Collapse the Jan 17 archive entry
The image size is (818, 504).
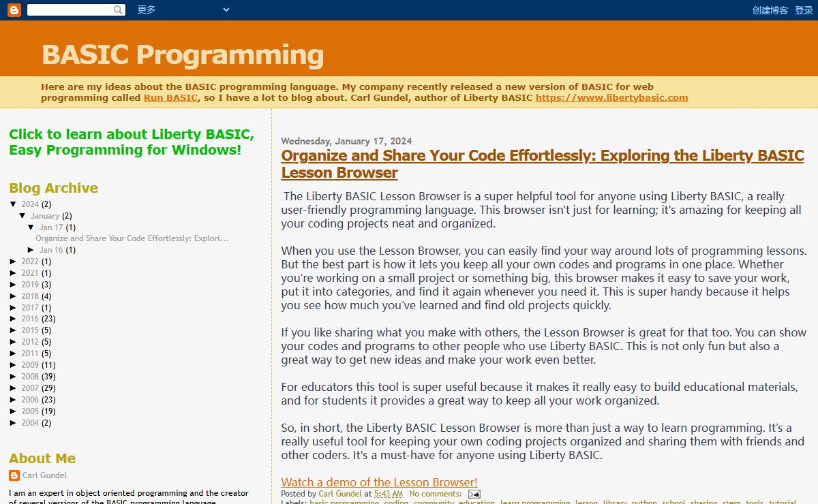point(31,227)
